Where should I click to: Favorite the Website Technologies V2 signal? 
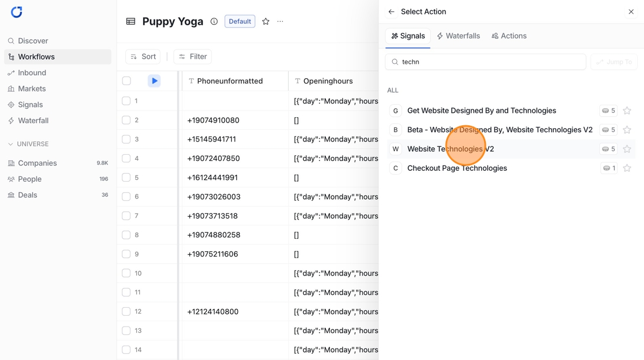coord(627,149)
